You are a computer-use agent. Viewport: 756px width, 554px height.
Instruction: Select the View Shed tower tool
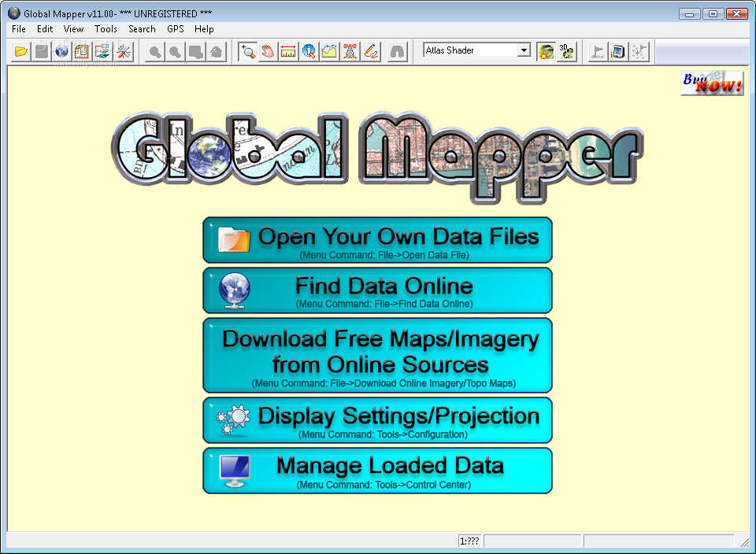coord(350,52)
